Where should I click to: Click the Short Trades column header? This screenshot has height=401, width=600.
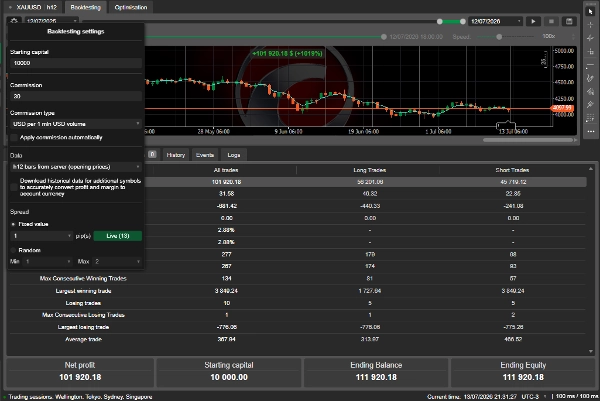512,170
